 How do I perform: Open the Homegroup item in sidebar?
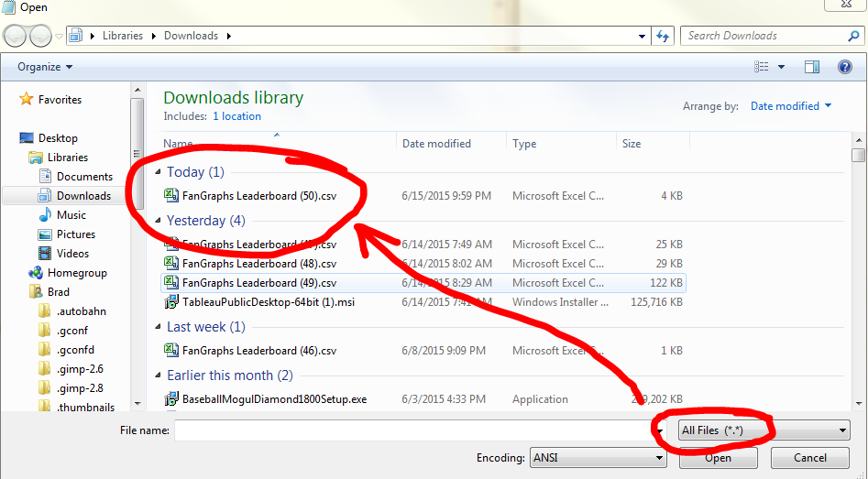tap(77, 273)
